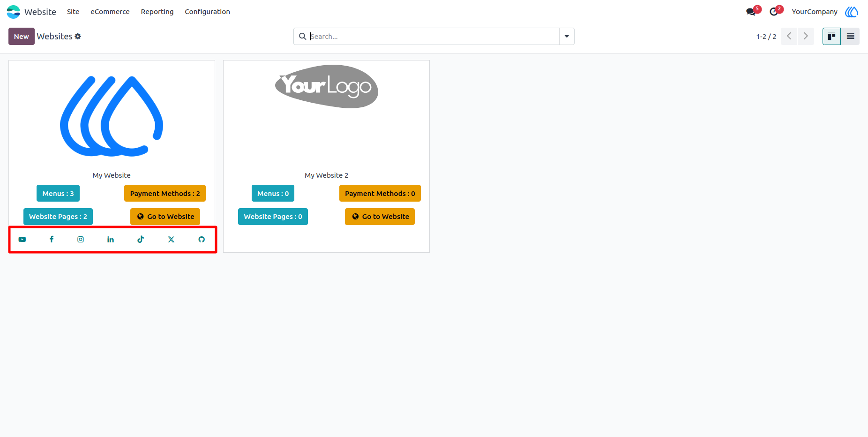Click Website Pages : 2 on My Website
The image size is (868, 437).
(58, 217)
